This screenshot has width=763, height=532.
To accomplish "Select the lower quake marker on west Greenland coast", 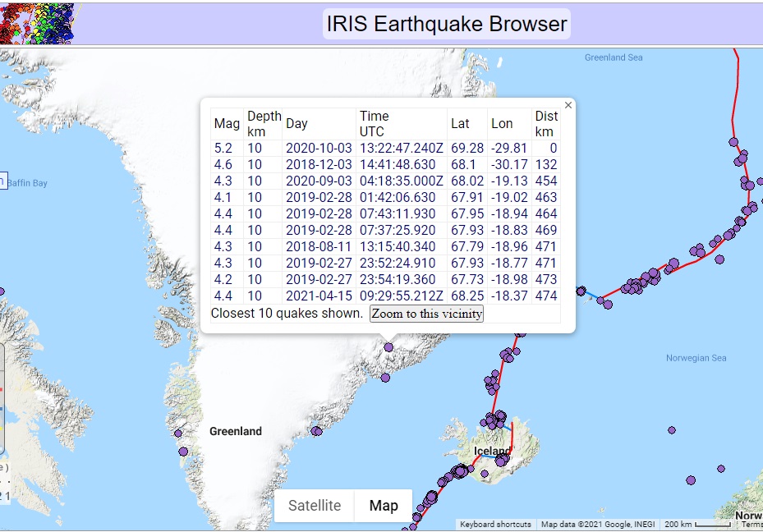I will click(183, 452).
